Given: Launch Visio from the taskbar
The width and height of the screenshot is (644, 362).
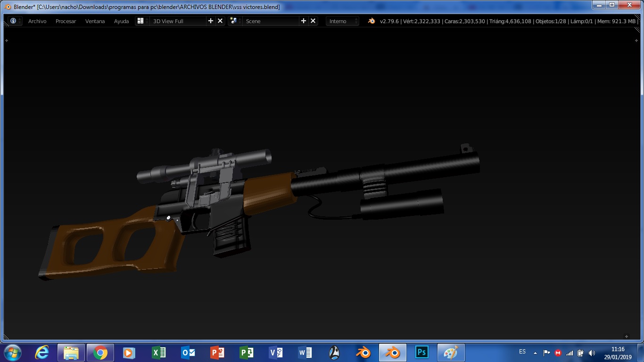Looking at the screenshot, I should pos(275,353).
